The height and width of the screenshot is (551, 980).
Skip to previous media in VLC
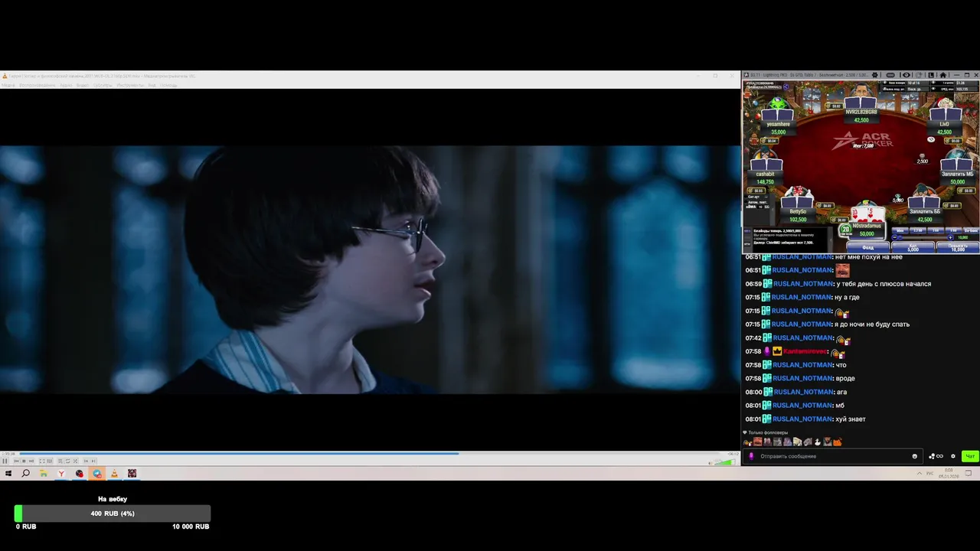click(x=16, y=461)
